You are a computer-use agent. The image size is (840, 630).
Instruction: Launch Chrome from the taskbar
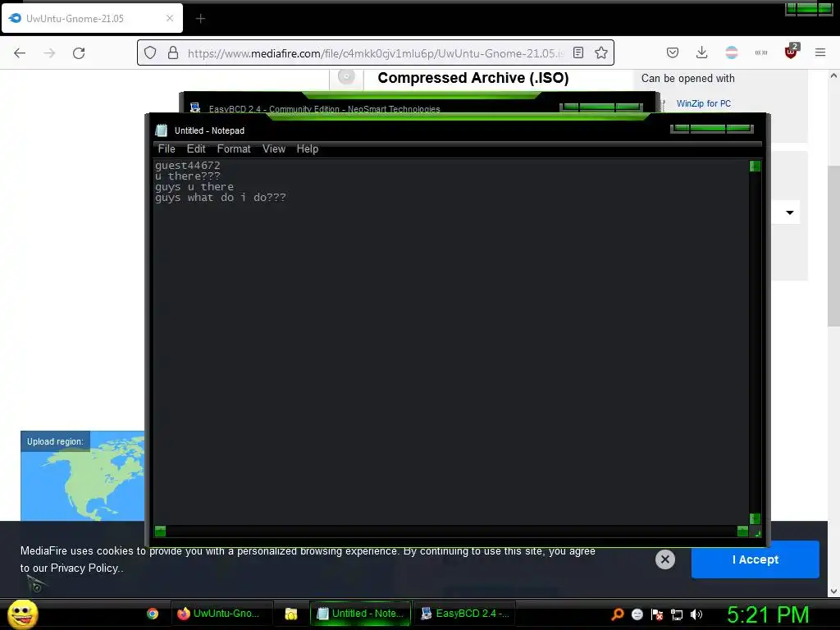(153, 614)
